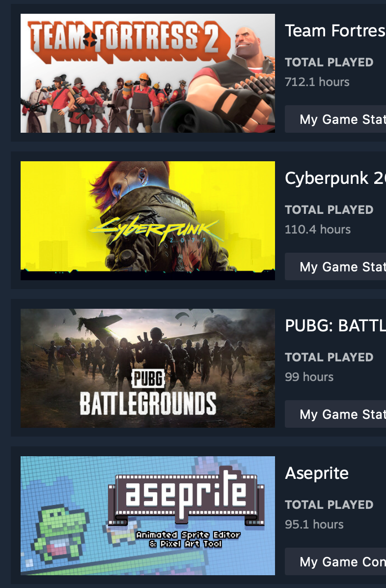
Task: Click TOTAL PLAYED label under Team Fortress
Action: 329,62
